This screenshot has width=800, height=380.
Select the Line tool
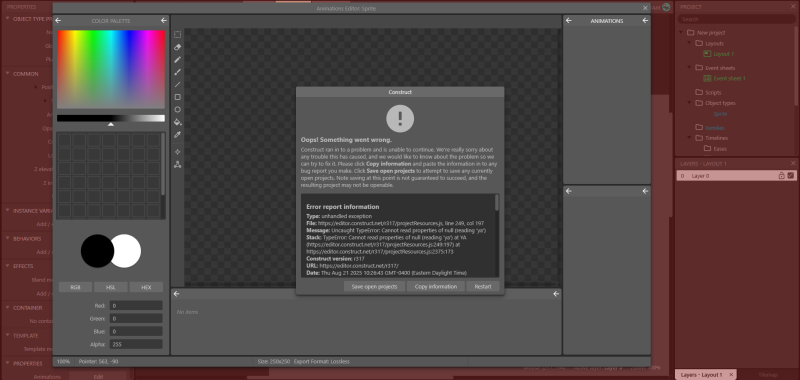coord(178,85)
